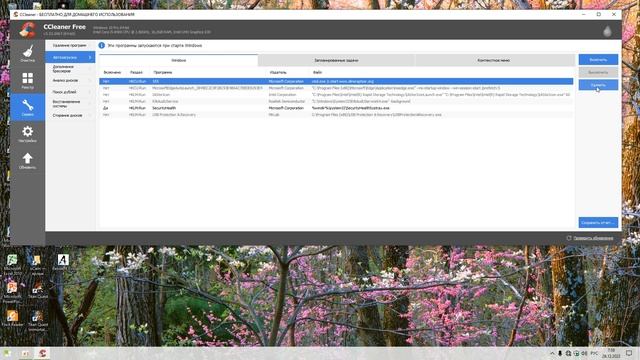Viewport: 640px width, 360px height.
Task: Click the blue info icon above the table
Action: pos(102,45)
